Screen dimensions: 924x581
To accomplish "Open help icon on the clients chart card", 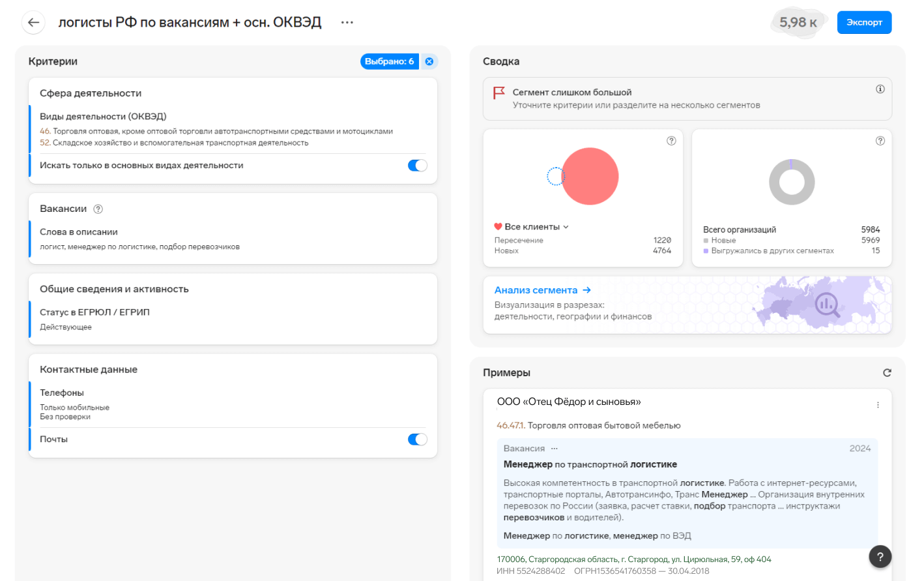I will point(671,141).
